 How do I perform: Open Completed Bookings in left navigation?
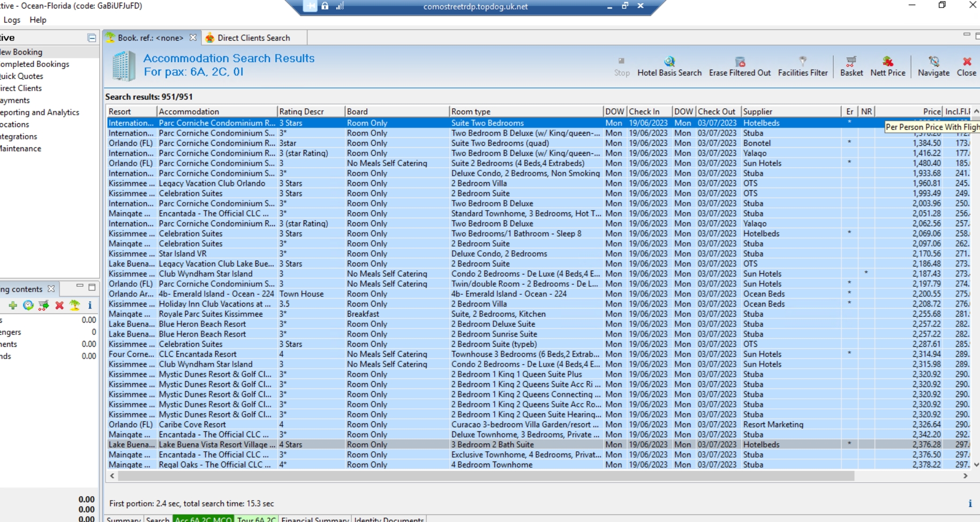[x=35, y=64]
